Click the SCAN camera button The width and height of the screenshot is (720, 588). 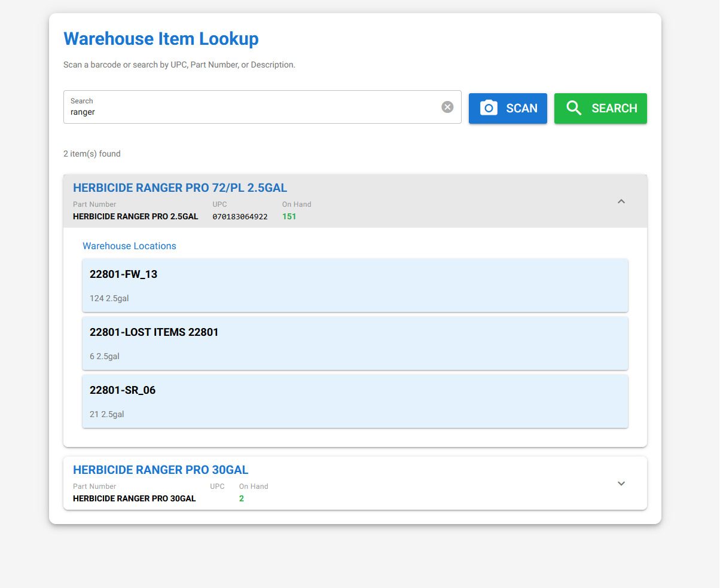pos(508,108)
